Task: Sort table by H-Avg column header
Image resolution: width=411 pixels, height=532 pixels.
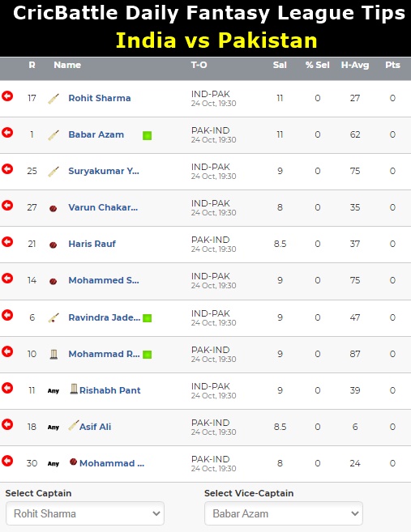Action: click(355, 65)
